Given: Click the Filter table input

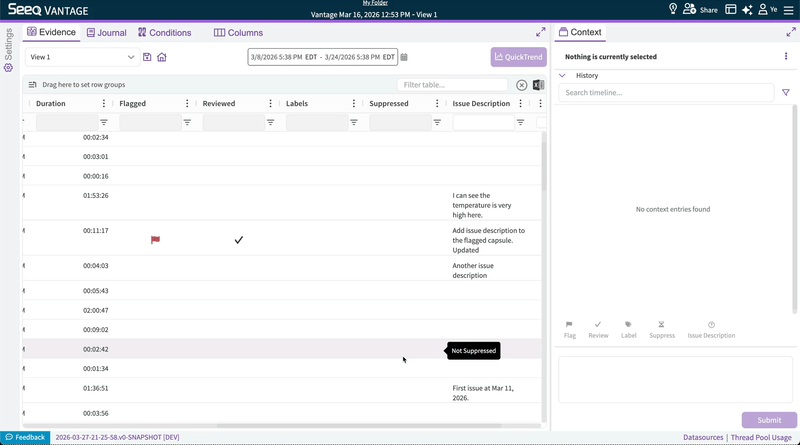Looking at the screenshot, I should click(x=453, y=85).
